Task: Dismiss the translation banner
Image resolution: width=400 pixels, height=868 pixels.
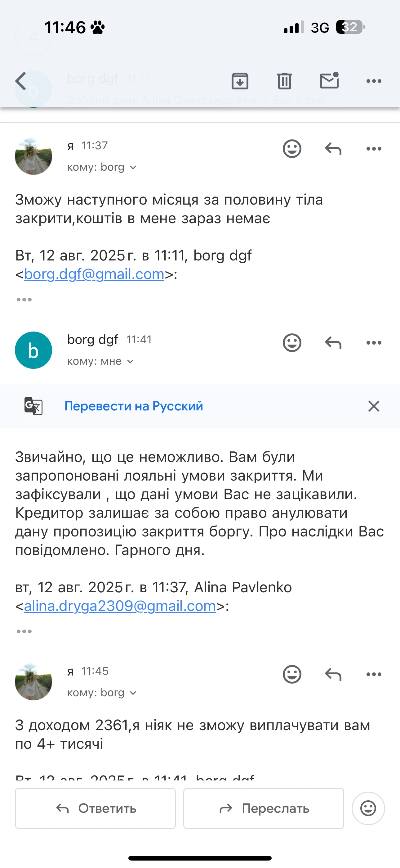Action: [x=374, y=406]
